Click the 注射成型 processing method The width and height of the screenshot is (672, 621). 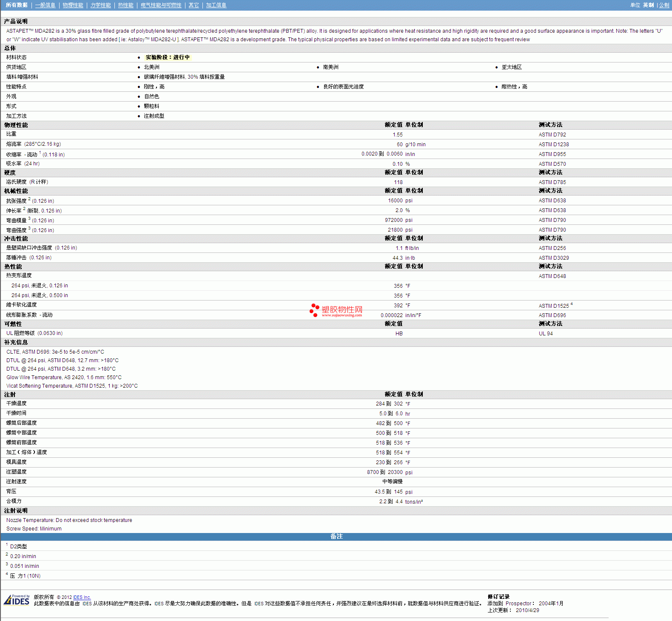click(154, 116)
